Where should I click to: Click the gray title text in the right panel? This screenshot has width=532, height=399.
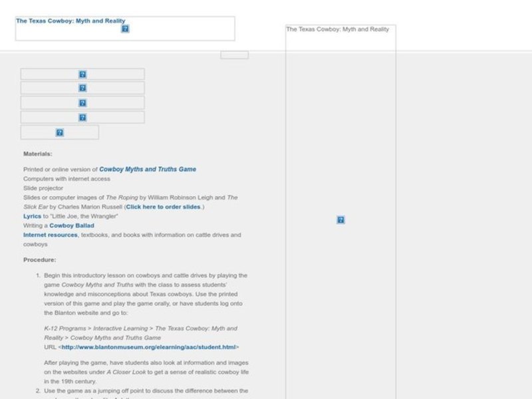click(338, 29)
